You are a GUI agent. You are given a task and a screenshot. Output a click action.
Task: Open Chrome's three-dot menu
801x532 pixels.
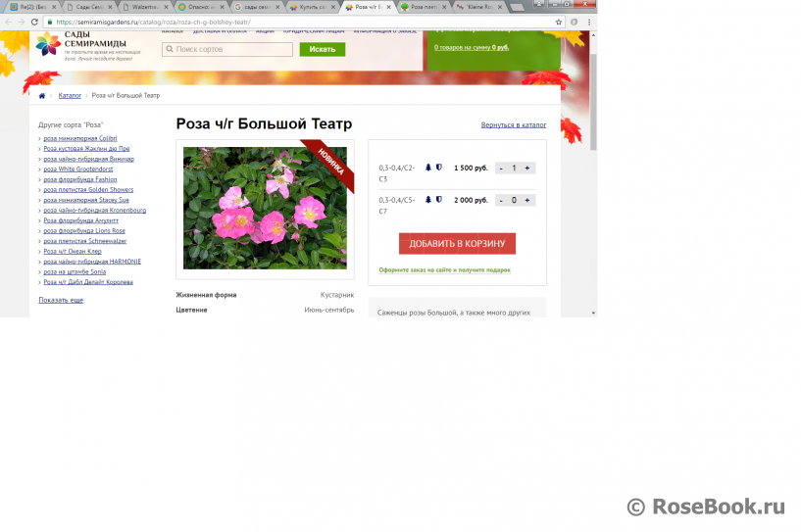pyautogui.click(x=589, y=22)
